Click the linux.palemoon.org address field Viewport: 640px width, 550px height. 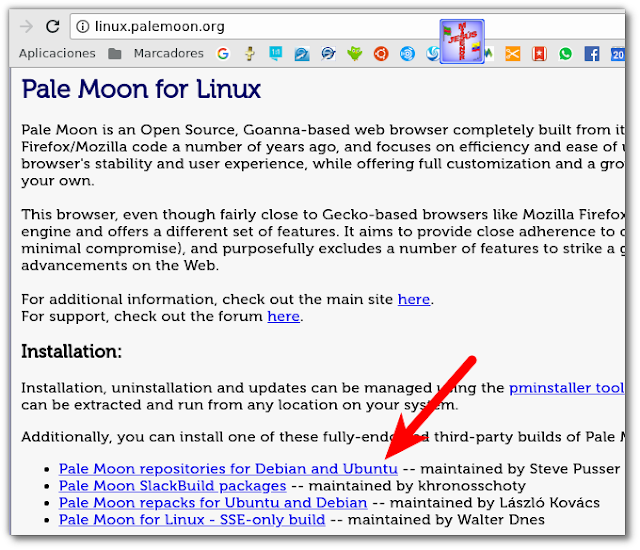coord(347,27)
